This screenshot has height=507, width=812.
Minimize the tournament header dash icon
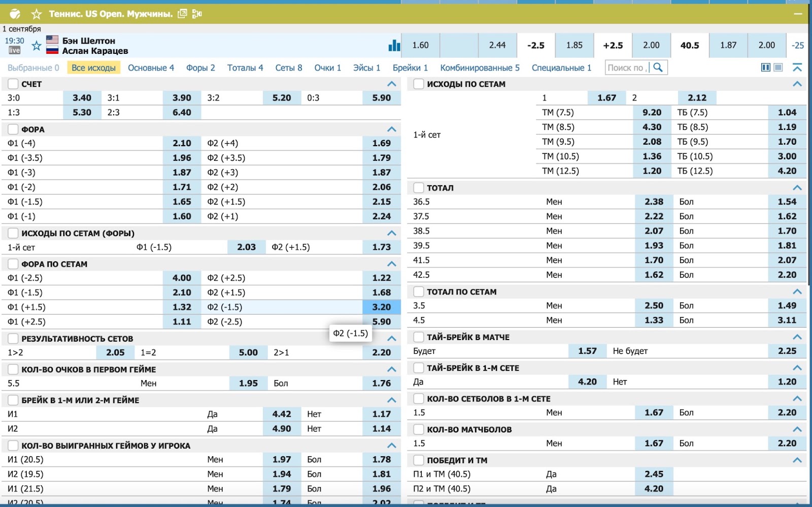(x=798, y=14)
